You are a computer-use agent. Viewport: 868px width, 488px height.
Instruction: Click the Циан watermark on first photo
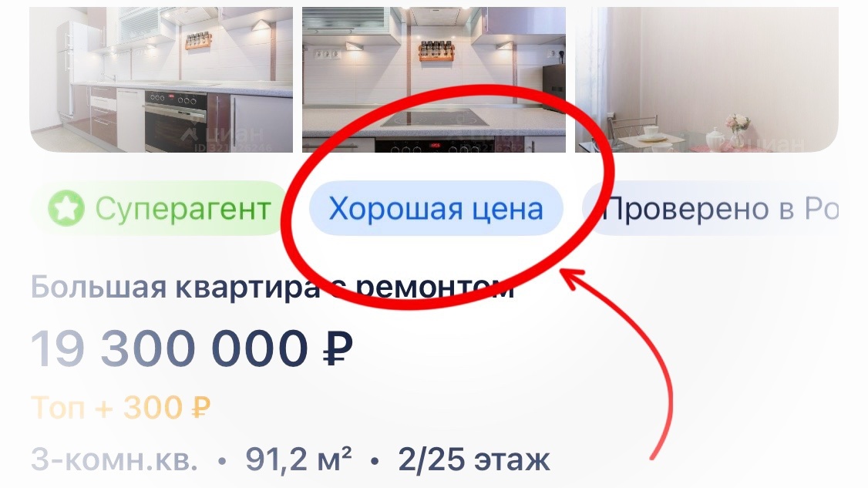(222, 135)
